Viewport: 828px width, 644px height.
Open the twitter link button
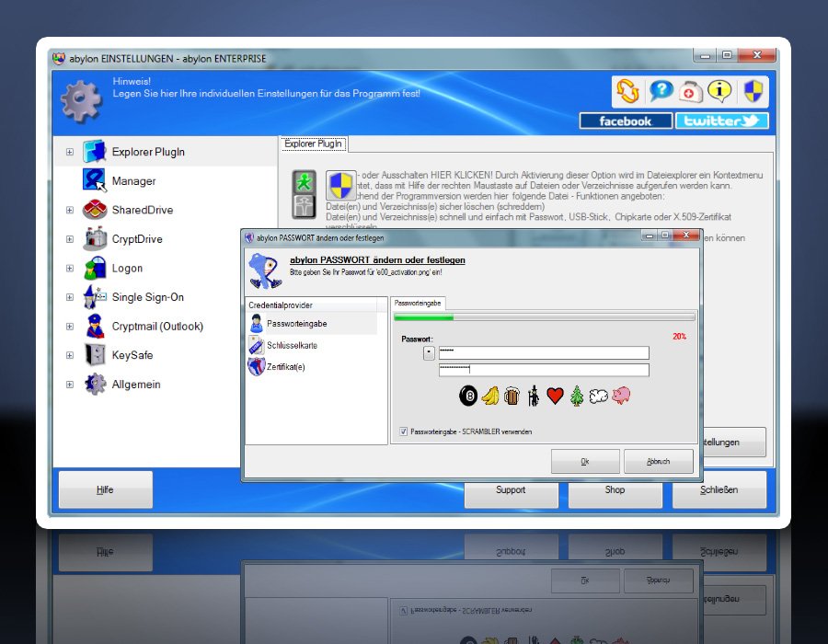tap(722, 121)
